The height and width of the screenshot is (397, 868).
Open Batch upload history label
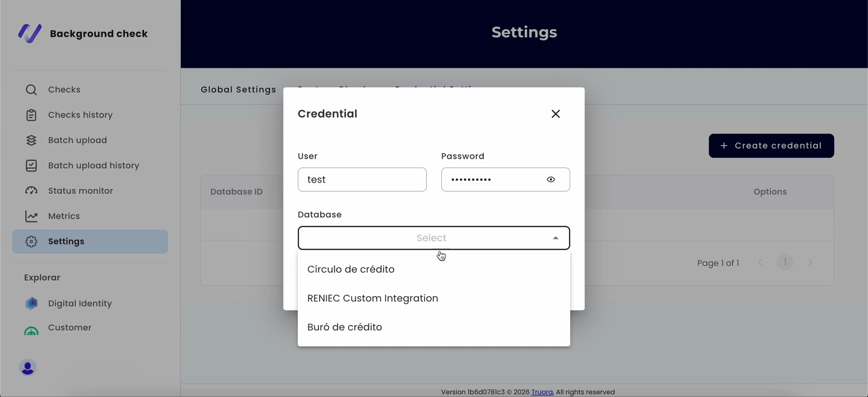point(93,165)
